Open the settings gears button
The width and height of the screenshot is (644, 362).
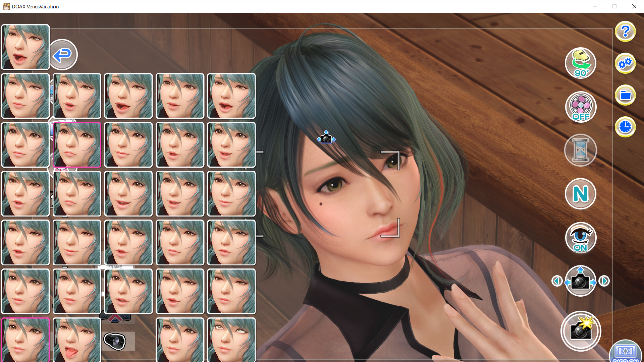(625, 63)
